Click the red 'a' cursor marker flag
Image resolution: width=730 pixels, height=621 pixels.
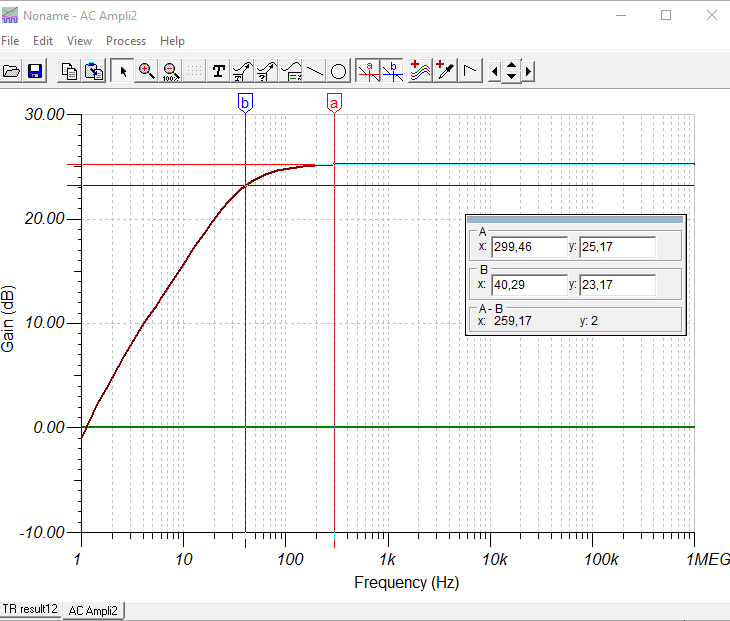[x=334, y=102]
